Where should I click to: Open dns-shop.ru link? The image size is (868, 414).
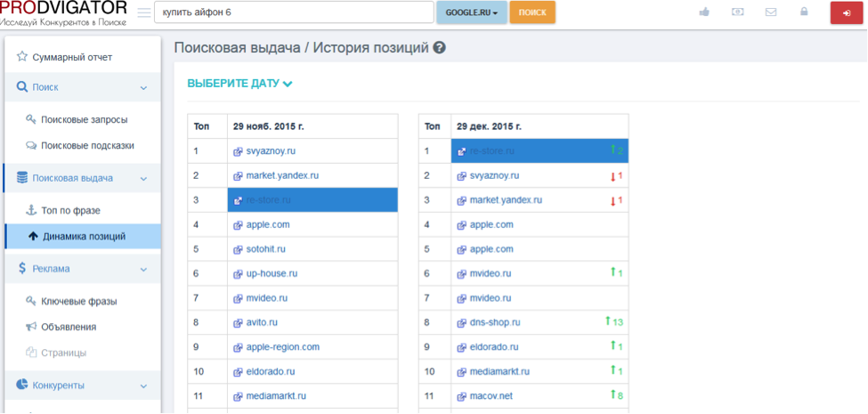click(495, 322)
